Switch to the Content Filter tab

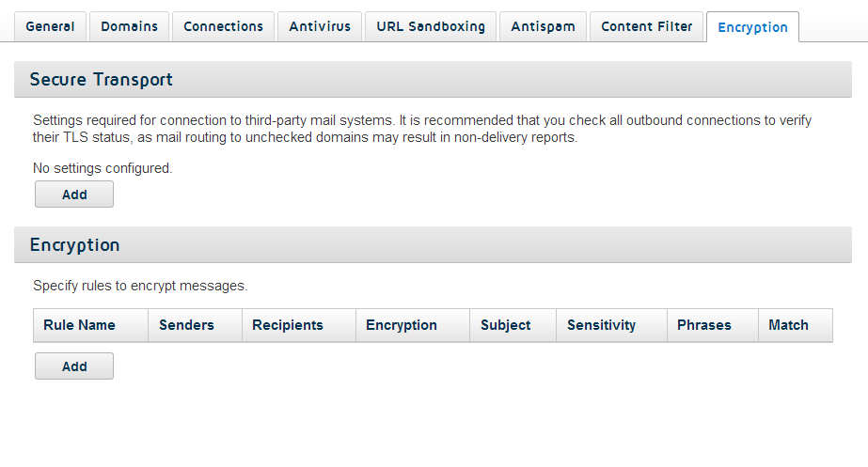pos(647,26)
